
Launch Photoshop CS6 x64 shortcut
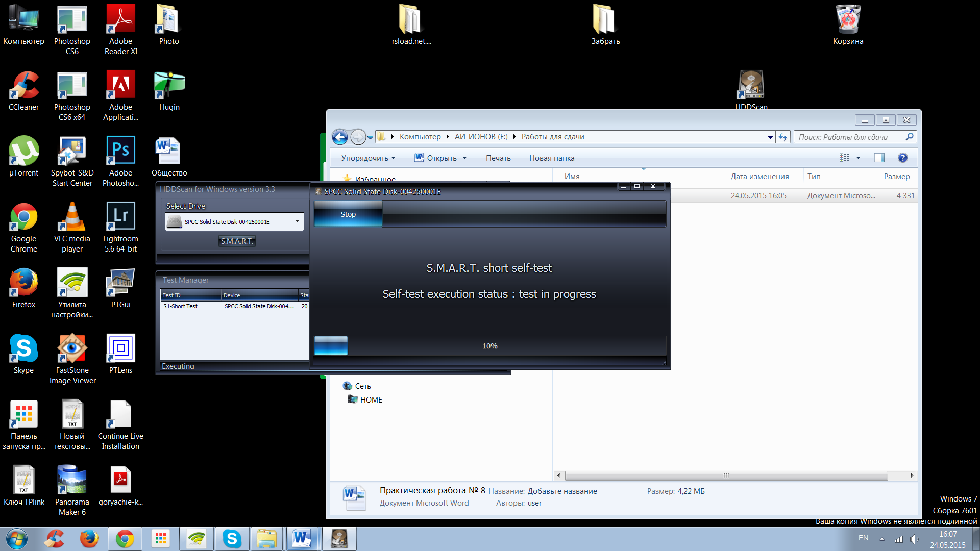pos(72,95)
